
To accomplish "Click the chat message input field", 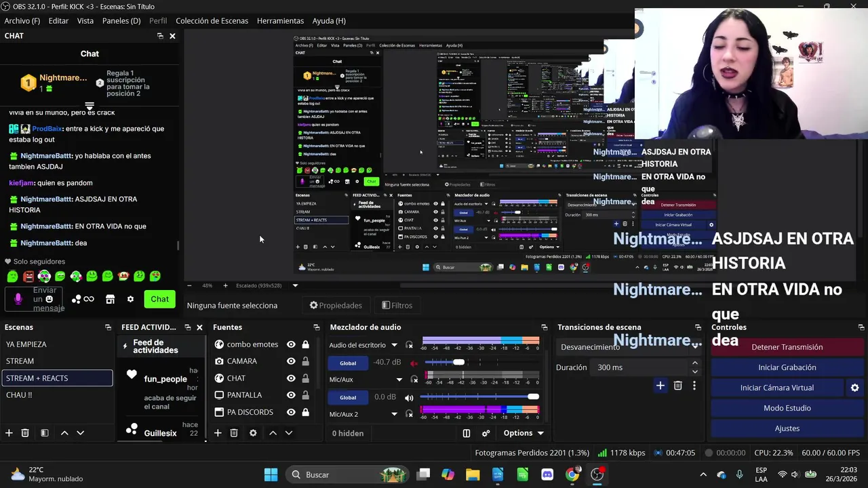I will 35,299.
